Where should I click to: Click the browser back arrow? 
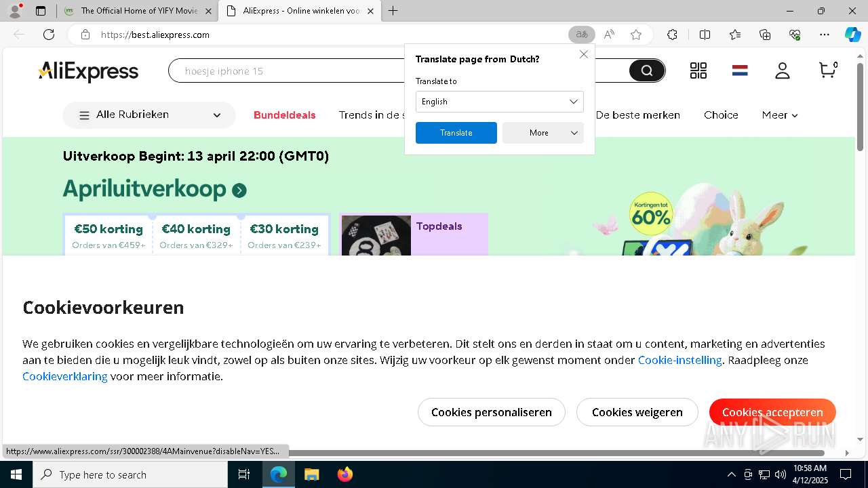coord(19,35)
